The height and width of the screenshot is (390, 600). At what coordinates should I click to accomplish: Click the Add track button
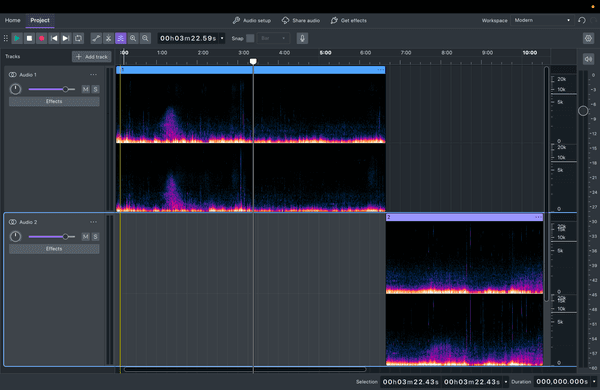92,57
